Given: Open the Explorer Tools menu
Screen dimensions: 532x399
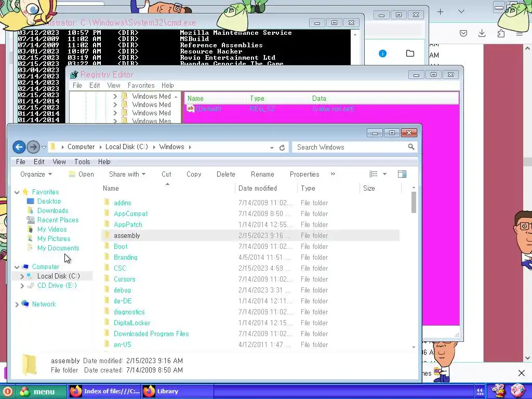Looking at the screenshot, I should tap(82, 162).
